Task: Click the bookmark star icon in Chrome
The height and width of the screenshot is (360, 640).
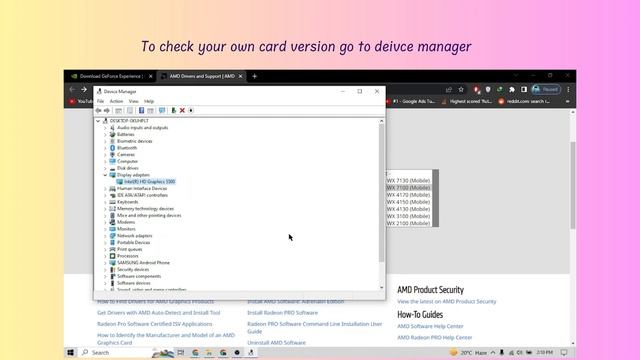Action: coord(461,89)
